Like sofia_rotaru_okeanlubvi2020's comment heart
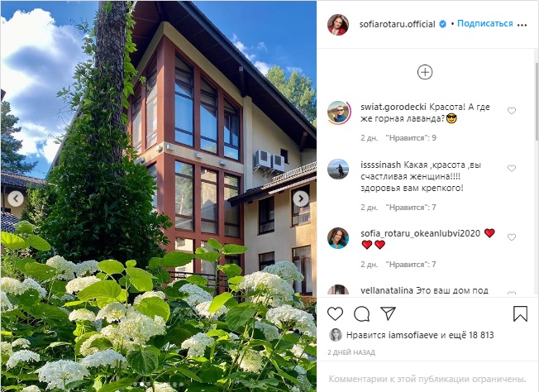 (512, 237)
